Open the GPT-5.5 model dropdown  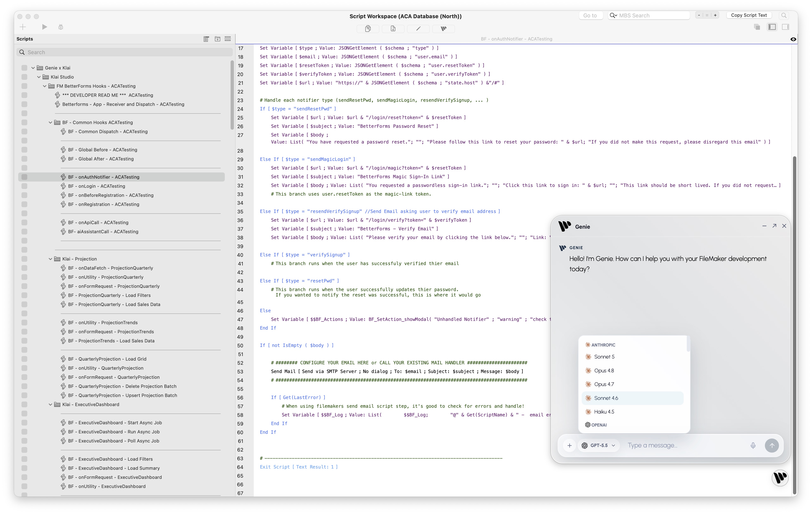point(599,446)
